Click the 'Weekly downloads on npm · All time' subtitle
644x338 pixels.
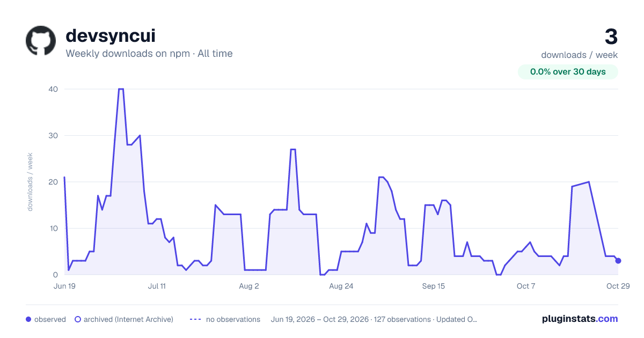[x=149, y=53]
